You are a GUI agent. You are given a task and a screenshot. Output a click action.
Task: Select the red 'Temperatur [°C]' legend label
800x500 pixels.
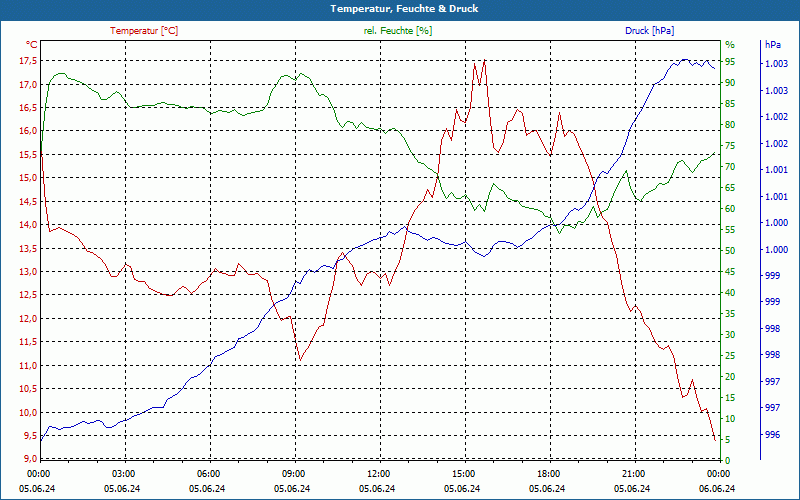(x=144, y=31)
